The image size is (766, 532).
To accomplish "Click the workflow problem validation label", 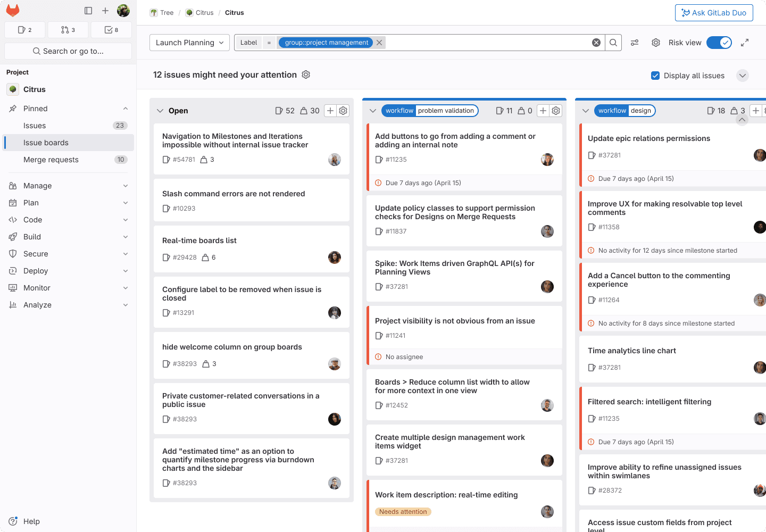I will coord(430,111).
